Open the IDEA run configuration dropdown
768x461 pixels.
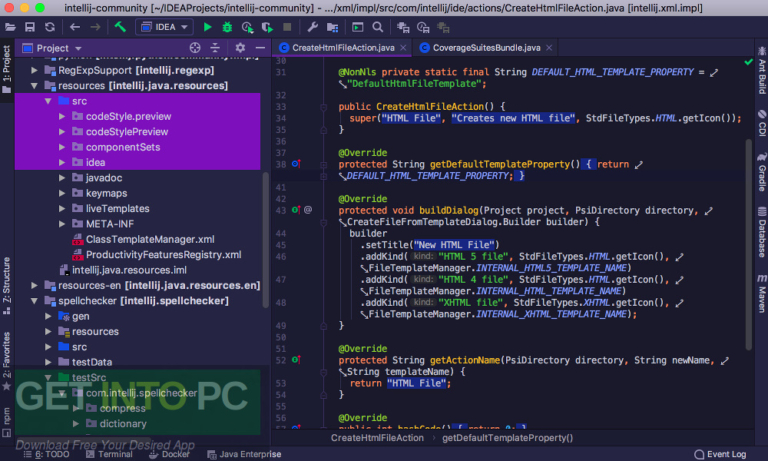click(x=165, y=27)
